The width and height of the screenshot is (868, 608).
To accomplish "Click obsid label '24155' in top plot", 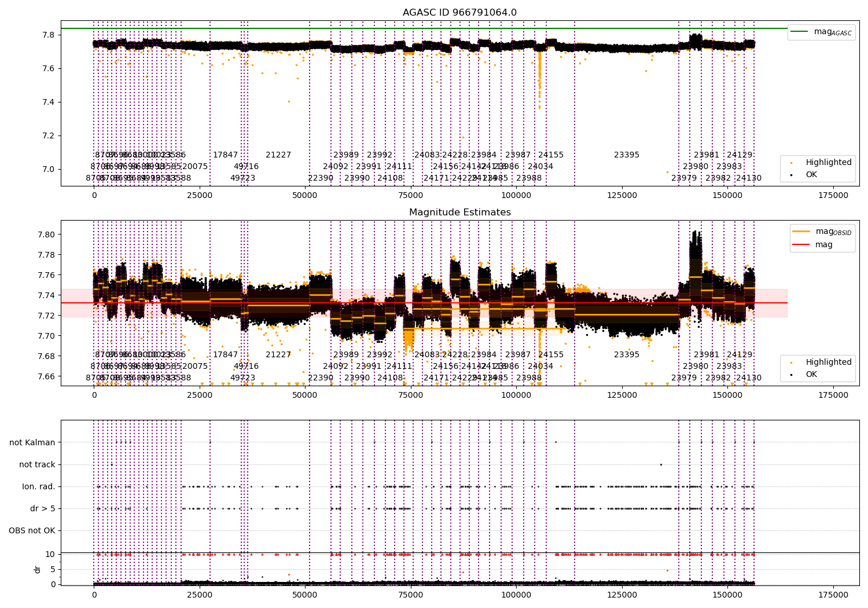I will coord(551,155).
